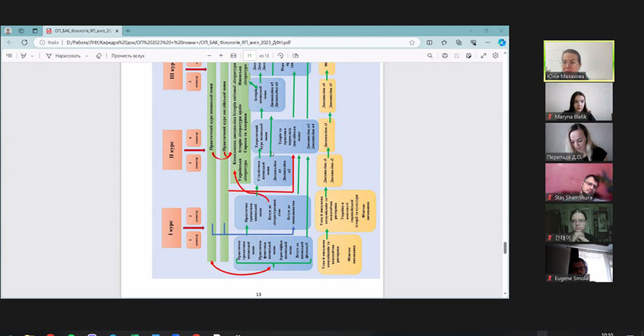
Task: Click the page number input field
Action: (x=250, y=55)
